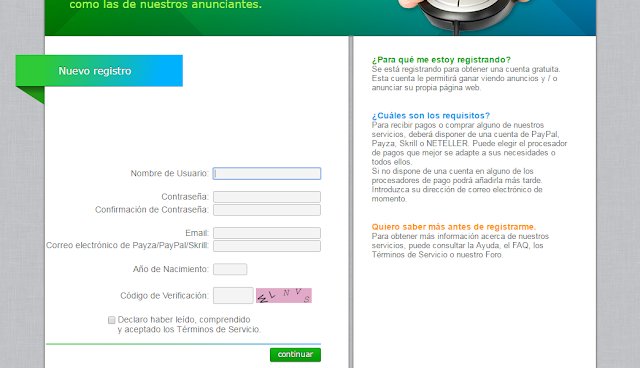The width and height of the screenshot is (640, 368).
Task: Focus the Payza/PayPal/Skrill email field
Action: (x=267, y=246)
